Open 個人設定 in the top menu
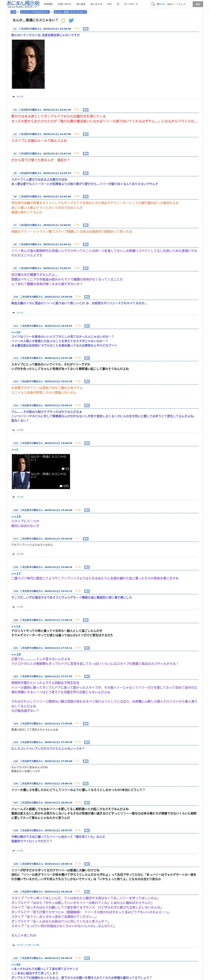The width and height of the screenshot is (210, 980). coord(81,4)
